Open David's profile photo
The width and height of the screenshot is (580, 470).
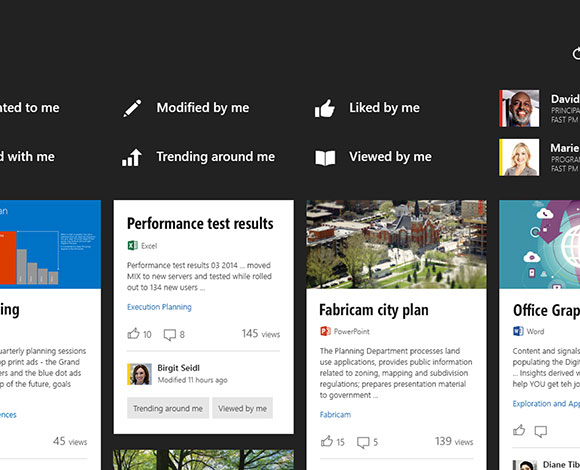[x=519, y=108]
